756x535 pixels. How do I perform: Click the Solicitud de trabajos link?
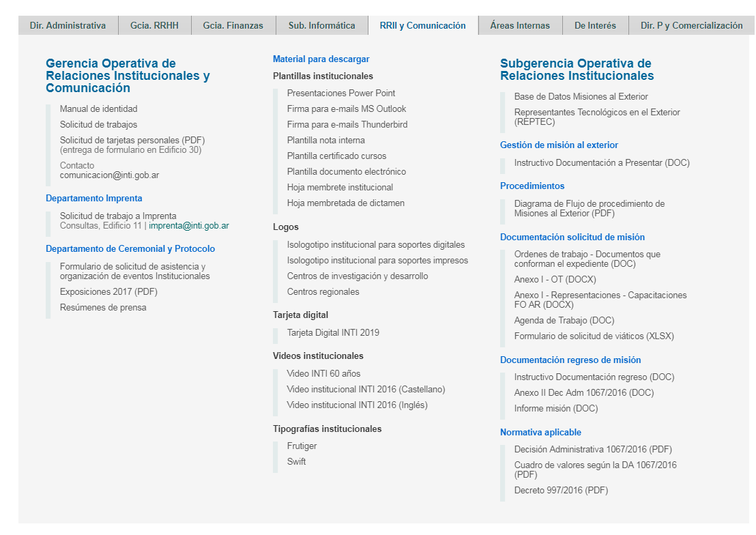[x=98, y=125]
